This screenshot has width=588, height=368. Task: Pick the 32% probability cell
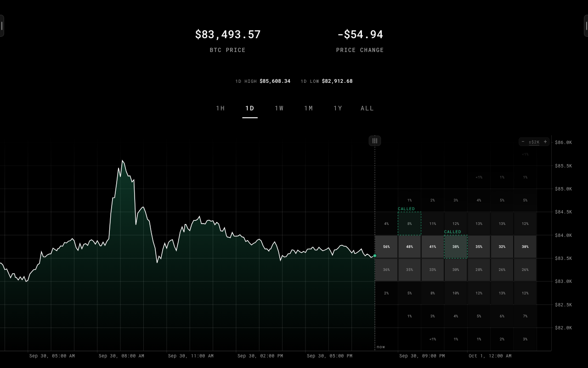tap(502, 247)
